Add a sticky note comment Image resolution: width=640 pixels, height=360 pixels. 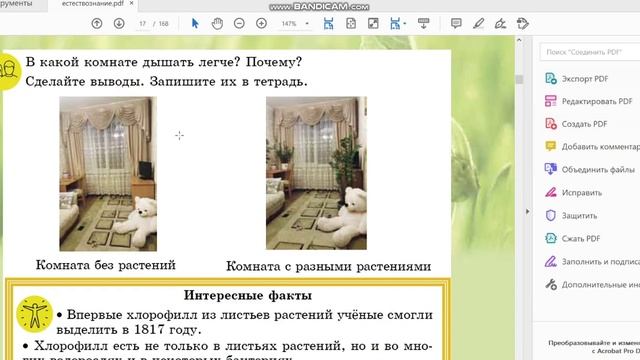click(456, 24)
